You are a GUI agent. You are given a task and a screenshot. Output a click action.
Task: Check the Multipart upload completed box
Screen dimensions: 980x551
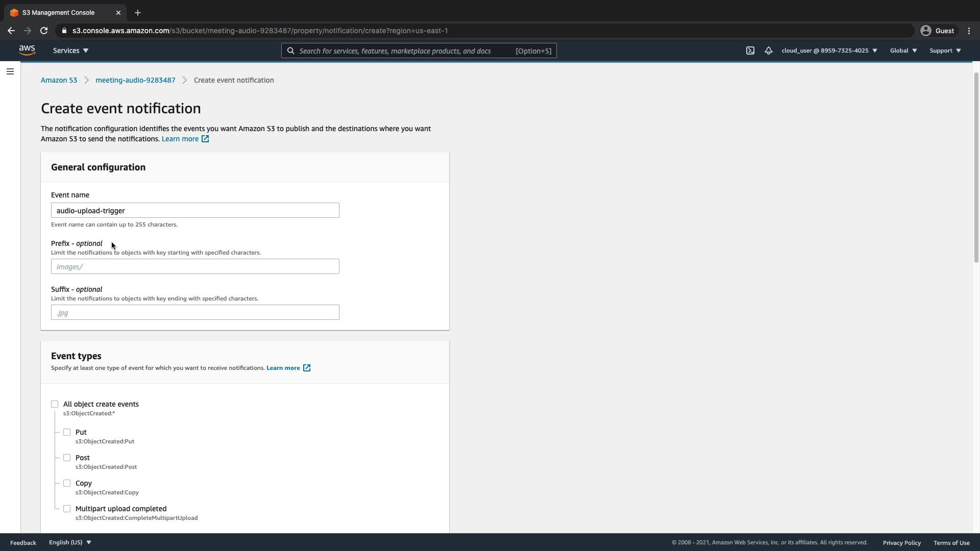67,509
